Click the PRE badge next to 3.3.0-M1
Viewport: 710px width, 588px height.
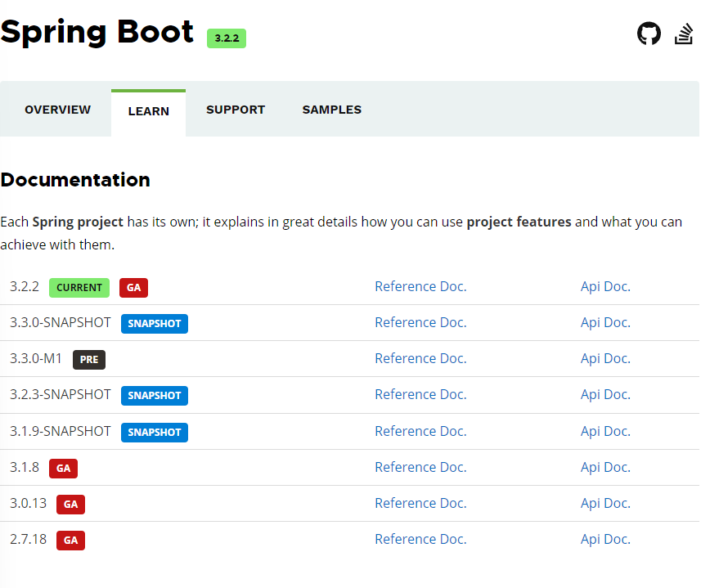click(89, 360)
